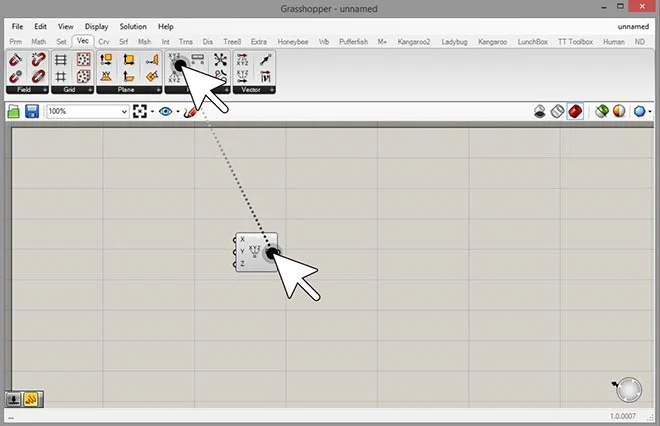Image resolution: width=660 pixels, height=426 pixels.
Task: Click the download arrow icon at canvas bottom-left
Action: pos(13,399)
